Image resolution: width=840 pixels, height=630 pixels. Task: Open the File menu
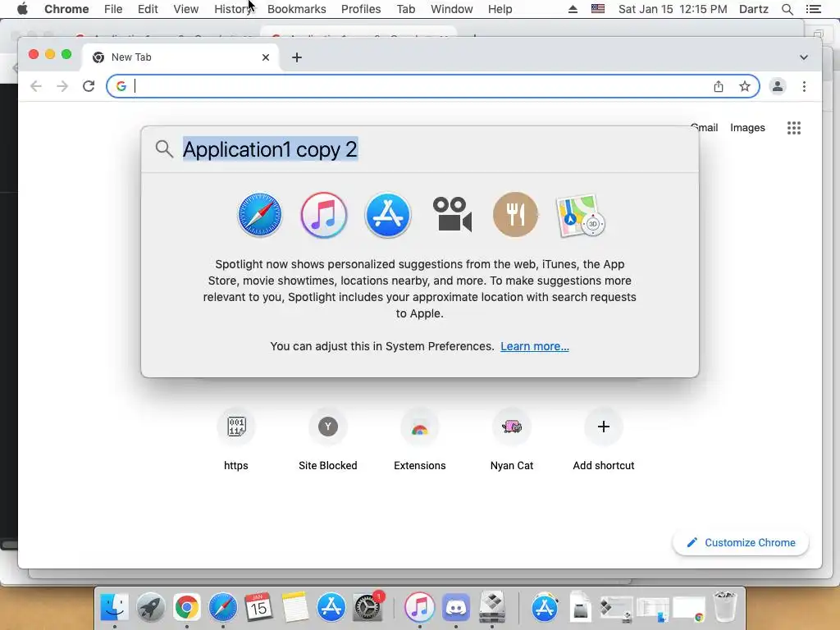[x=113, y=9]
